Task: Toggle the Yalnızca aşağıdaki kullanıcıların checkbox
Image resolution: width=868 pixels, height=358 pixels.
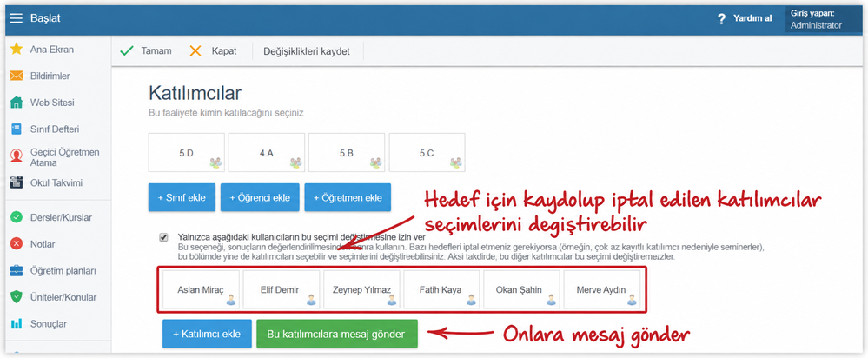Action: [x=163, y=237]
